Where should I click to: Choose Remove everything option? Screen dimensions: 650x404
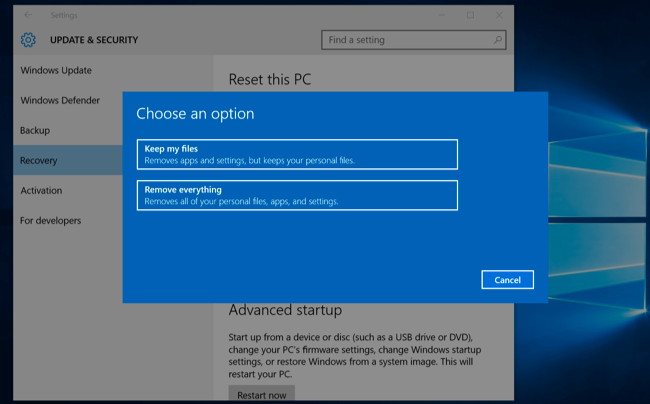(x=297, y=195)
